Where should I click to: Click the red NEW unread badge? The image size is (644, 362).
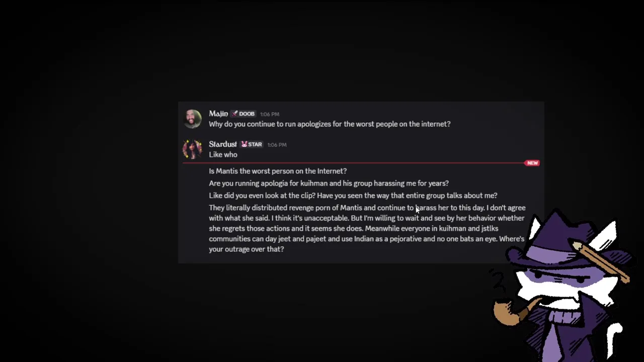(532, 163)
